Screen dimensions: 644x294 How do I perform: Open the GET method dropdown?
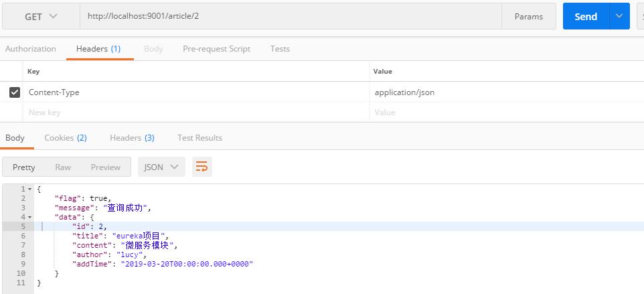41,17
